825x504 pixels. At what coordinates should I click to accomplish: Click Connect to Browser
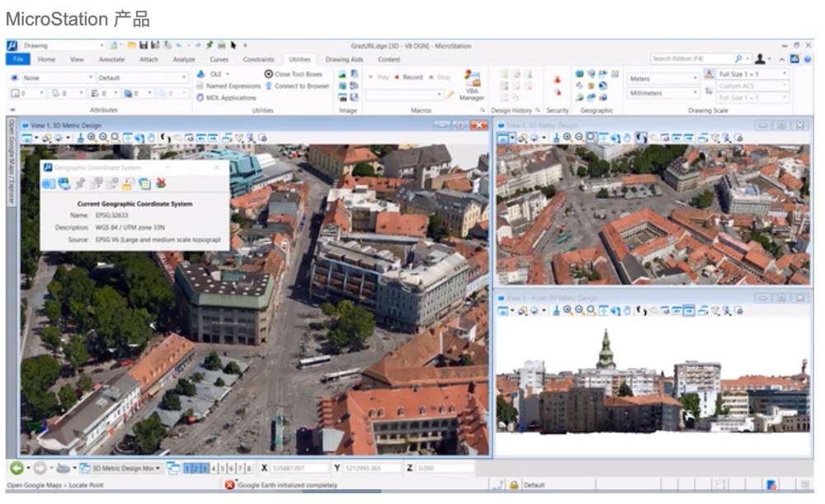coord(297,86)
